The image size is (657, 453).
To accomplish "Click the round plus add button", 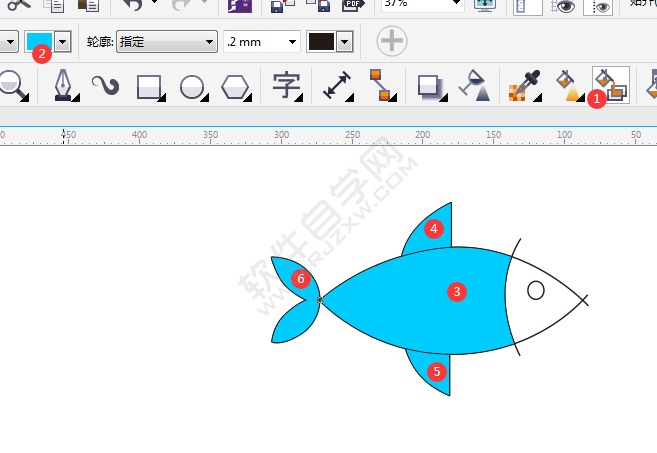I will [x=392, y=41].
